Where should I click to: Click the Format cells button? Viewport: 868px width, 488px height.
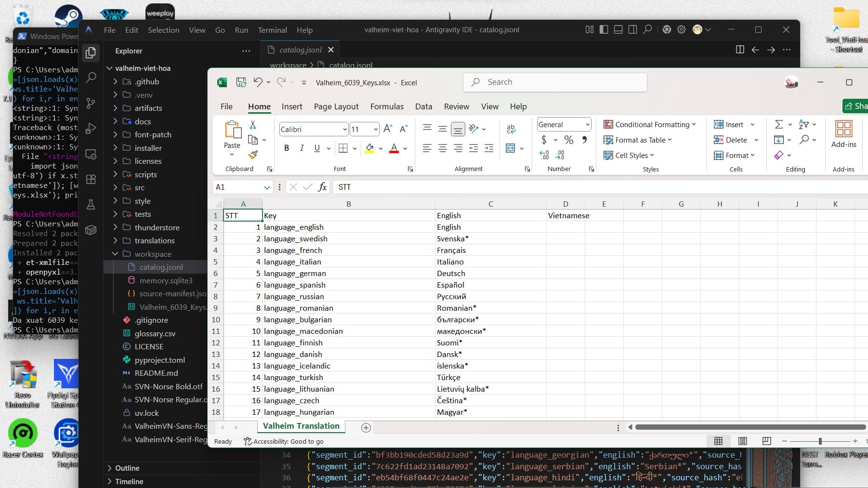(734, 156)
